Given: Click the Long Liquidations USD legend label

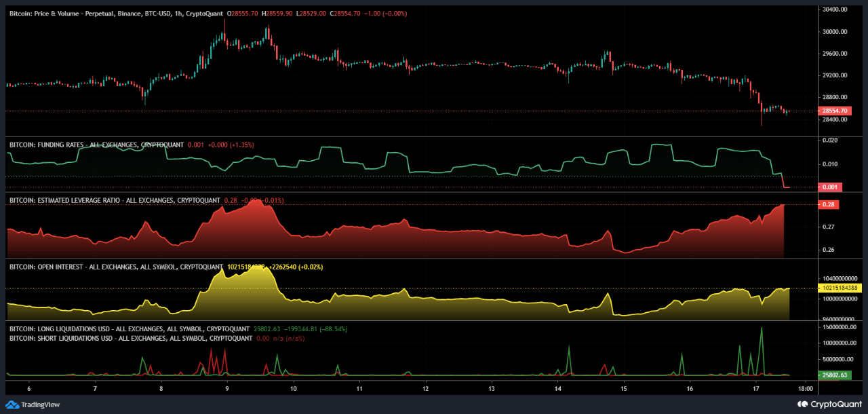Looking at the screenshot, I should coord(130,329).
